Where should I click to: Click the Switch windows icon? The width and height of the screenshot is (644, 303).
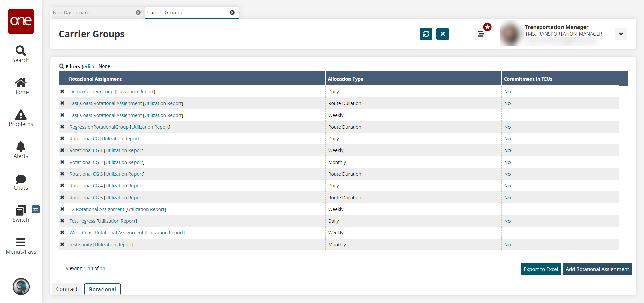21,211
